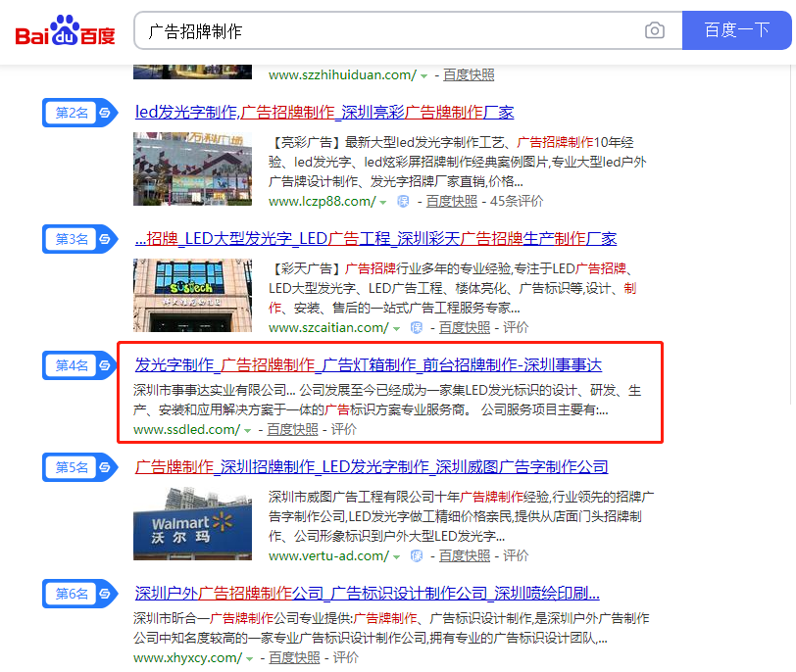Click the 【彩天广告】 description text
This screenshot has width=796, height=672.
pyautogui.click(x=452, y=288)
